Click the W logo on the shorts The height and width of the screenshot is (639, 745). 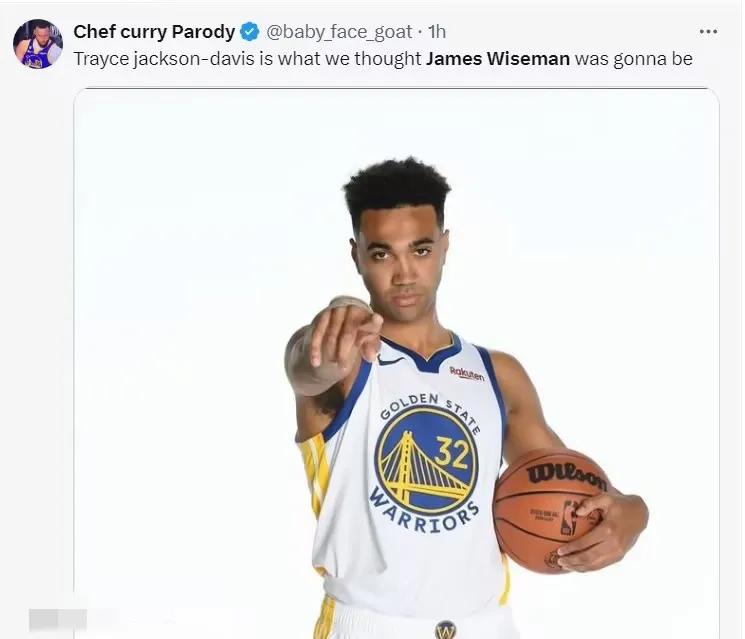coord(445,630)
